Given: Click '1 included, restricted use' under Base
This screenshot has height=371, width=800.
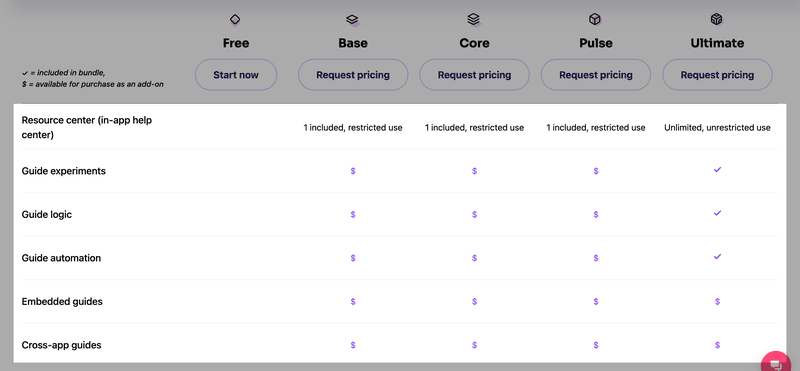Looking at the screenshot, I should [x=353, y=128].
